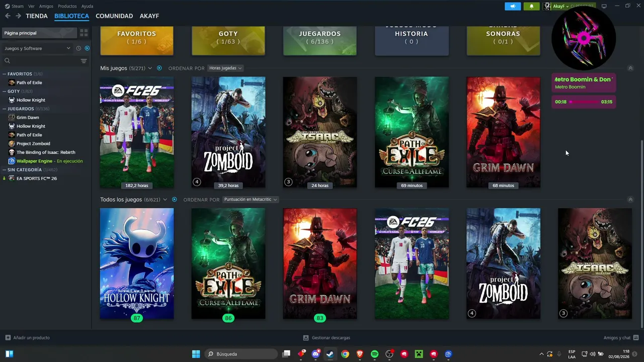Click the Añadir un producto plus icon
Viewport: 644px width, 362px height.
(x=8, y=338)
